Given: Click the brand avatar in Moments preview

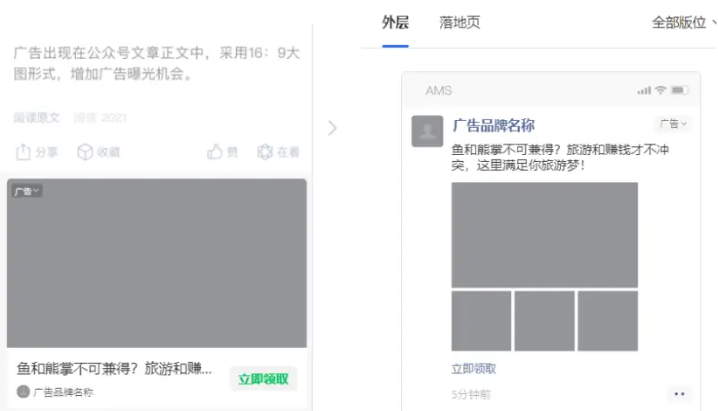Looking at the screenshot, I should click(x=427, y=131).
